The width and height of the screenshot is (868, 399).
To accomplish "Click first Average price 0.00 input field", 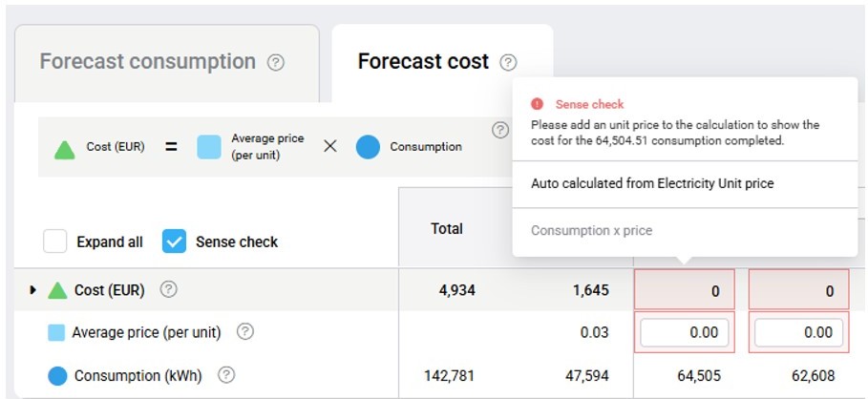I will pos(684,332).
